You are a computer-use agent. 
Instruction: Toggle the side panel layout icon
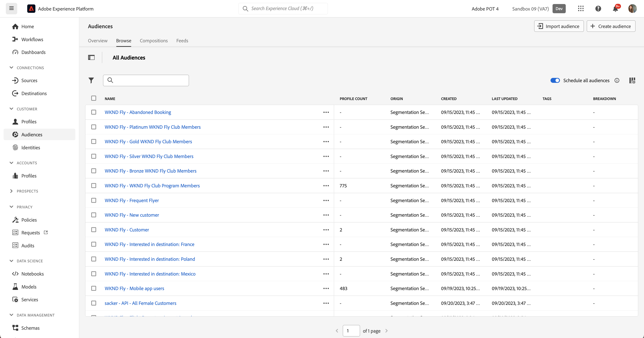[x=91, y=58]
